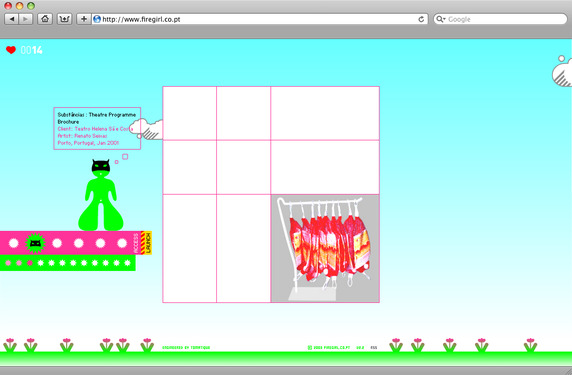Screen dimensions: 572x375
Task: Click the browser forward arrow button
Action: (25, 19)
